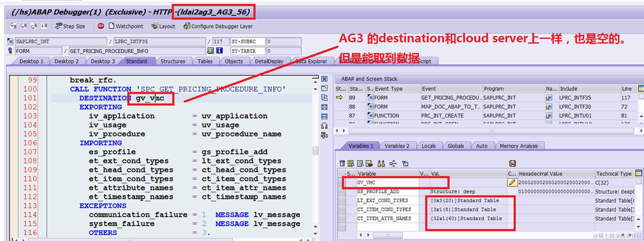
Task: Select the row marker for LT_EXT_COND_TYPES
Action: click(x=342, y=200)
